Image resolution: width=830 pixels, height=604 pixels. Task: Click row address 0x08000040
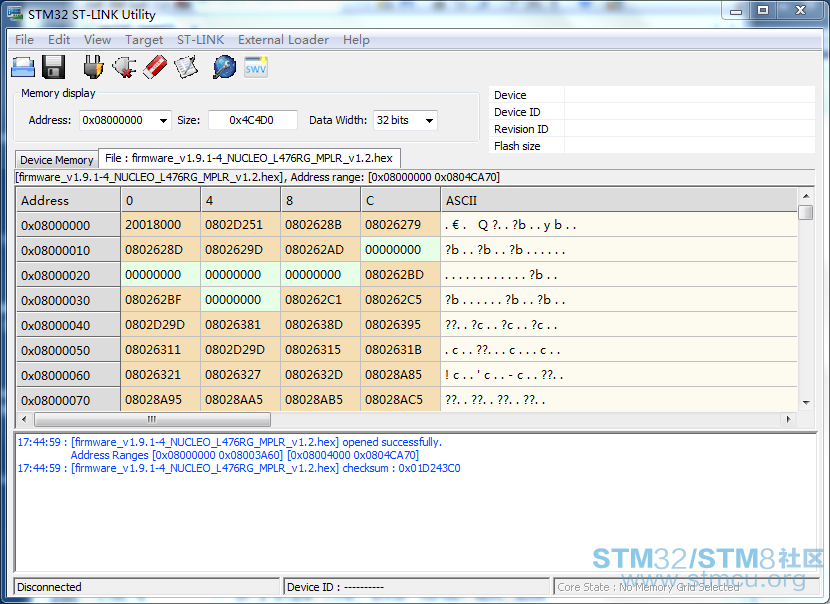pos(68,324)
